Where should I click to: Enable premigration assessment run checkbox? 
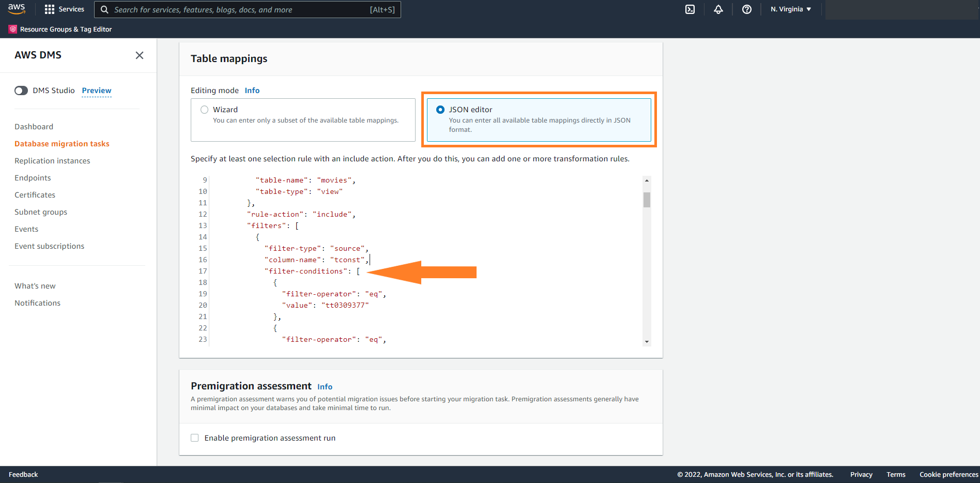click(x=195, y=438)
